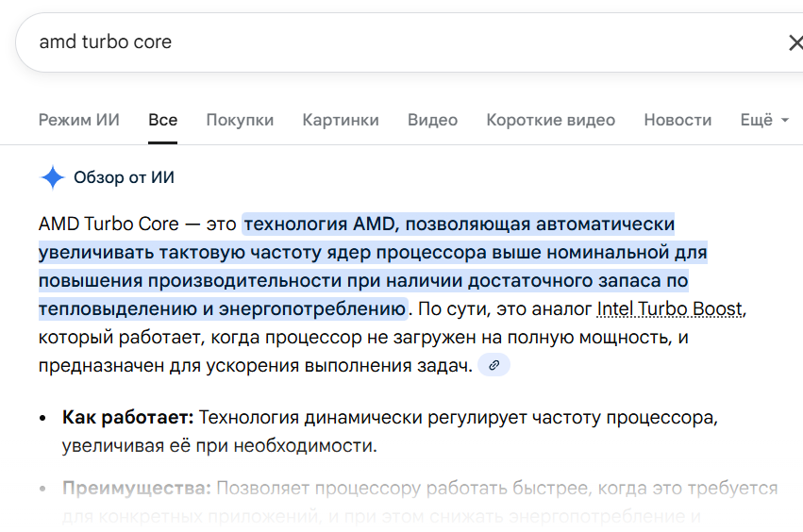
Task: Click the highlighted text "технология AMD, позволяющая автоматически"
Action: [459, 224]
